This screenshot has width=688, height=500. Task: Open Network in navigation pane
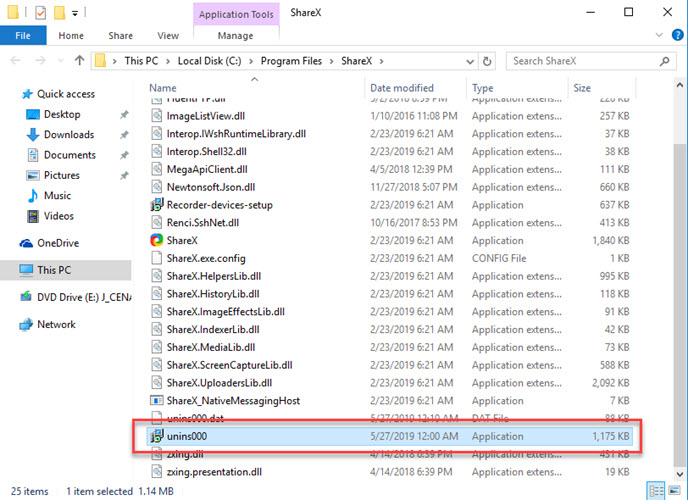pyautogui.click(x=47, y=325)
